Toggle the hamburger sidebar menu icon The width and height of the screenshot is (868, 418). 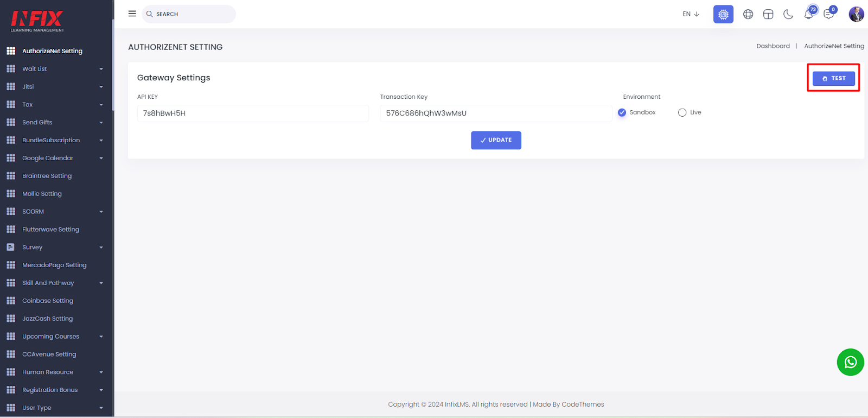(x=132, y=14)
